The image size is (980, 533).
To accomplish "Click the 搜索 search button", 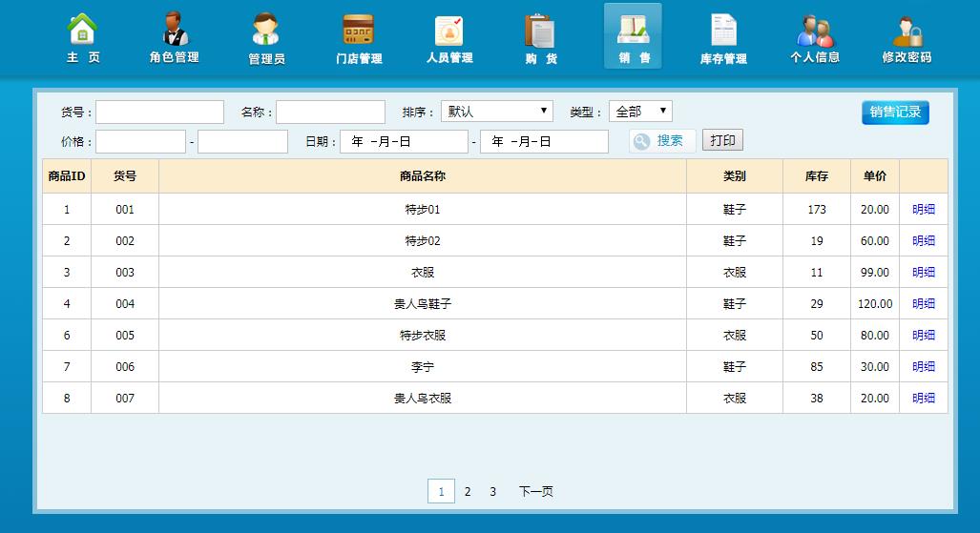I will click(x=661, y=141).
